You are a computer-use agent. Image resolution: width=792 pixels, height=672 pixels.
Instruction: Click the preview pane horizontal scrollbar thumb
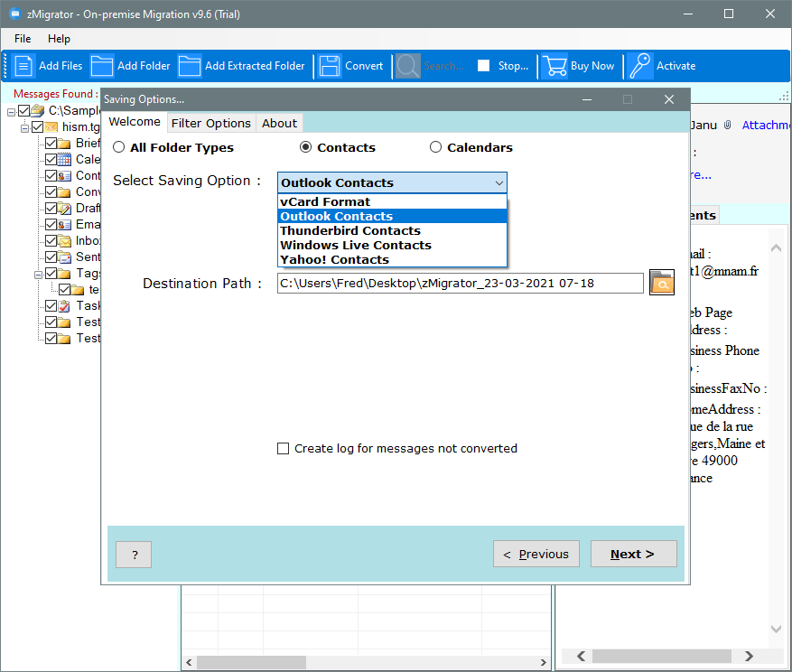(x=662, y=656)
